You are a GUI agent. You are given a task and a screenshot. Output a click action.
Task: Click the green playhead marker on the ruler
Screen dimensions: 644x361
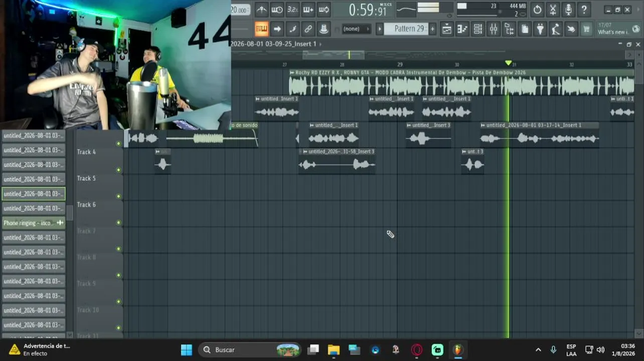509,63
